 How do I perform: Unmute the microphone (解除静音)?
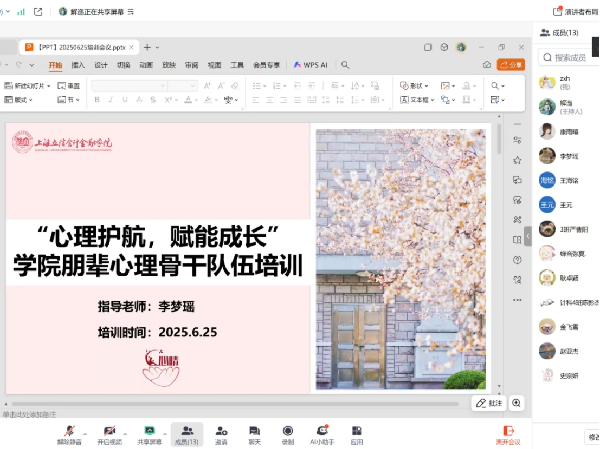click(69, 435)
